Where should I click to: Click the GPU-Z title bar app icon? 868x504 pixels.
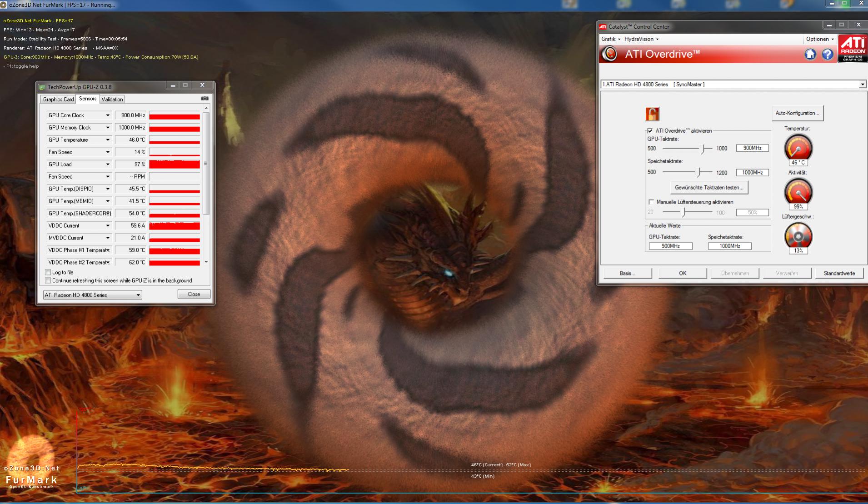pos(42,87)
